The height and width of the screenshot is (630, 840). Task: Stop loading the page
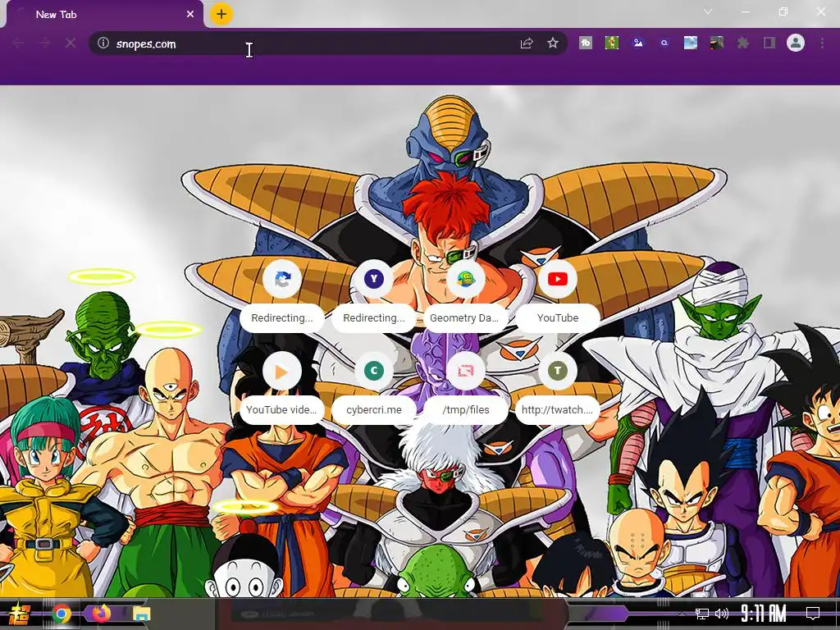click(71, 43)
